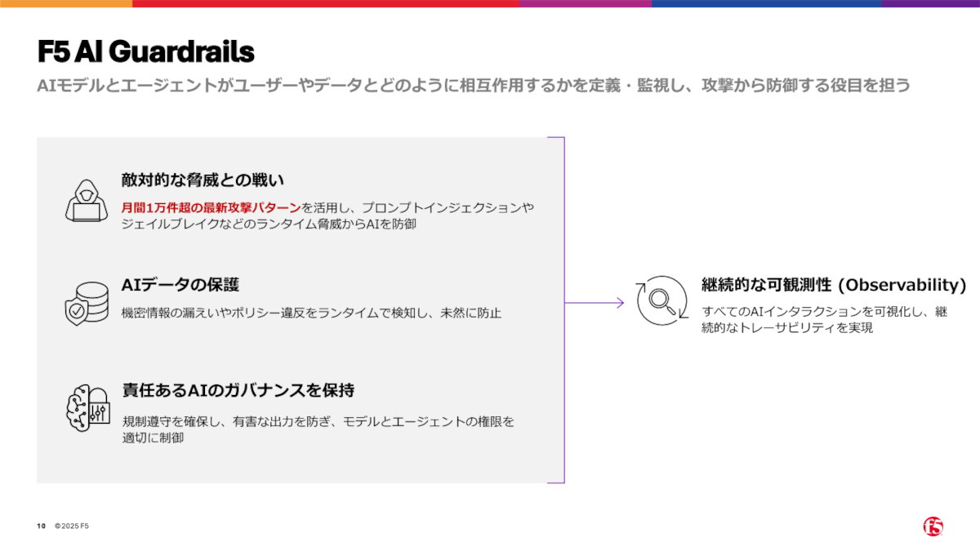This screenshot has width=980, height=551.
Task: Click the brain with padlock governance icon
Action: (87, 407)
